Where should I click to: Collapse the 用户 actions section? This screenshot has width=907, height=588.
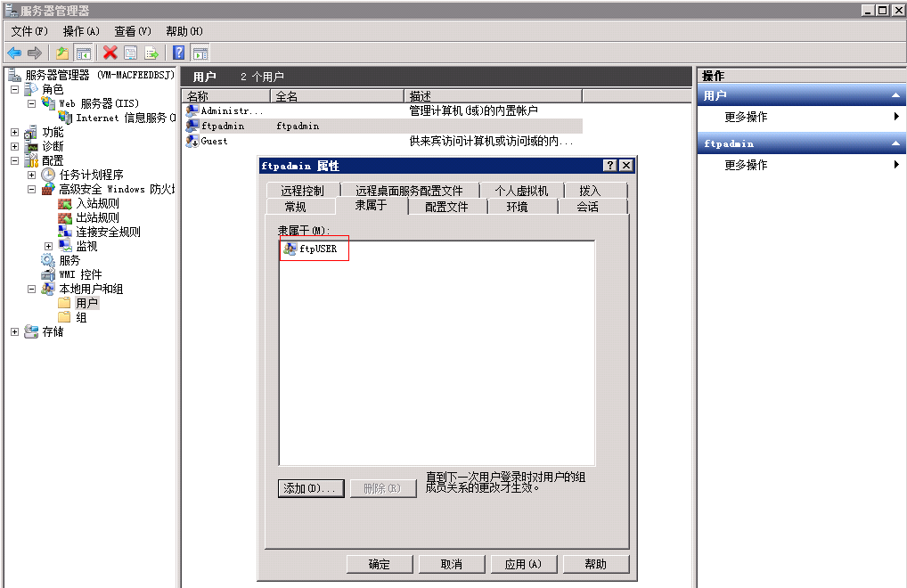(x=895, y=95)
